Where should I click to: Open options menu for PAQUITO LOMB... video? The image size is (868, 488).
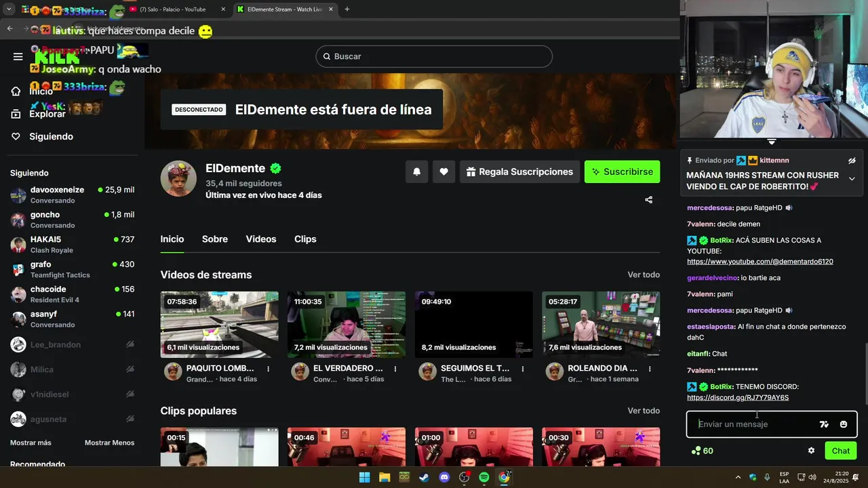click(x=269, y=369)
